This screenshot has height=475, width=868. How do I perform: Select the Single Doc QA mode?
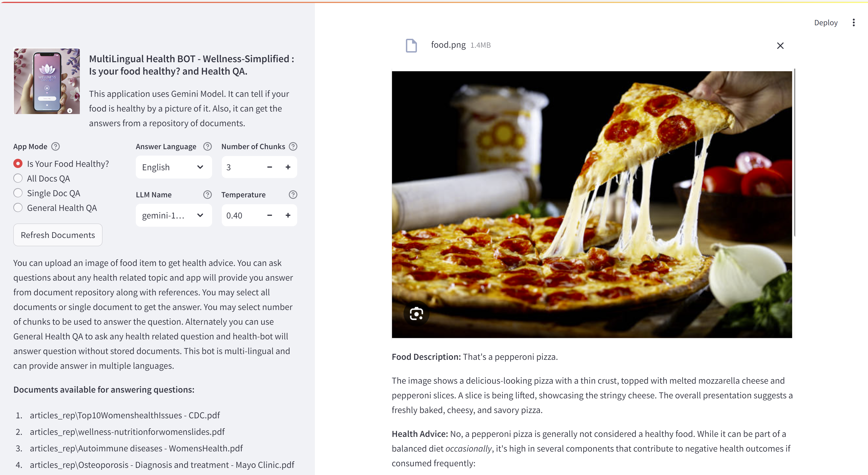[18, 193]
